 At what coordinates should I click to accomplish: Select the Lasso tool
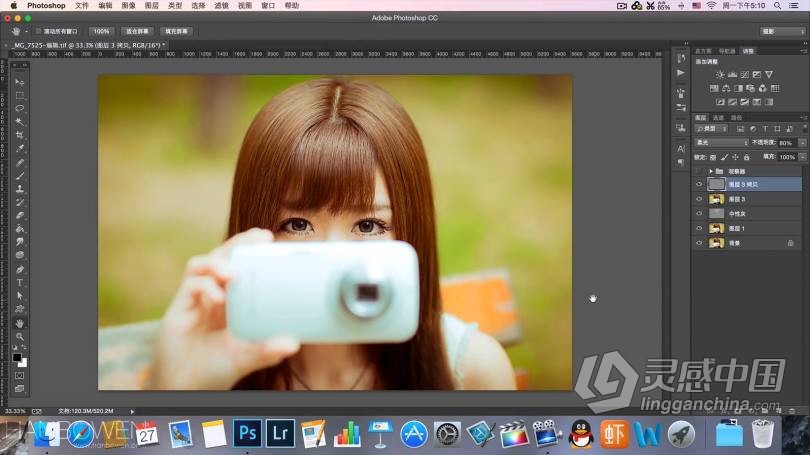click(x=20, y=109)
